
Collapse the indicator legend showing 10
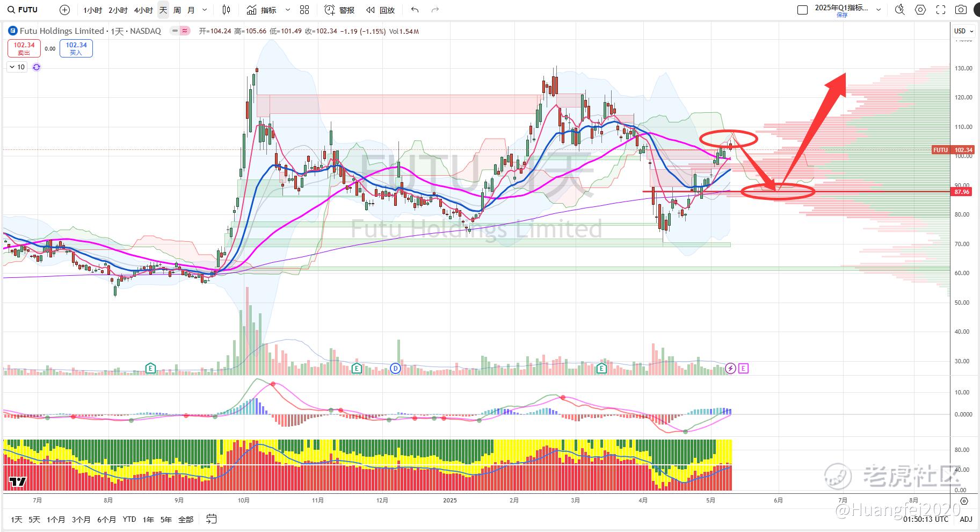[17, 67]
